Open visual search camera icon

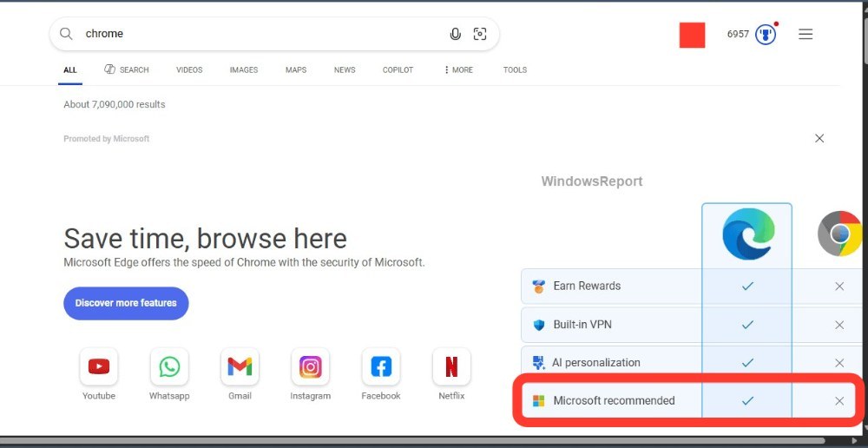click(x=480, y=34)
